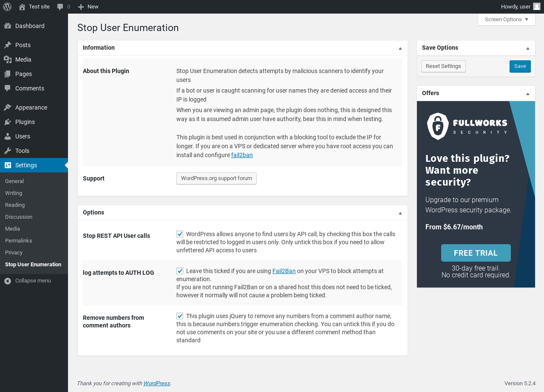Go to Media settings submenu
544x392 pixels.
tap(12, 228)
